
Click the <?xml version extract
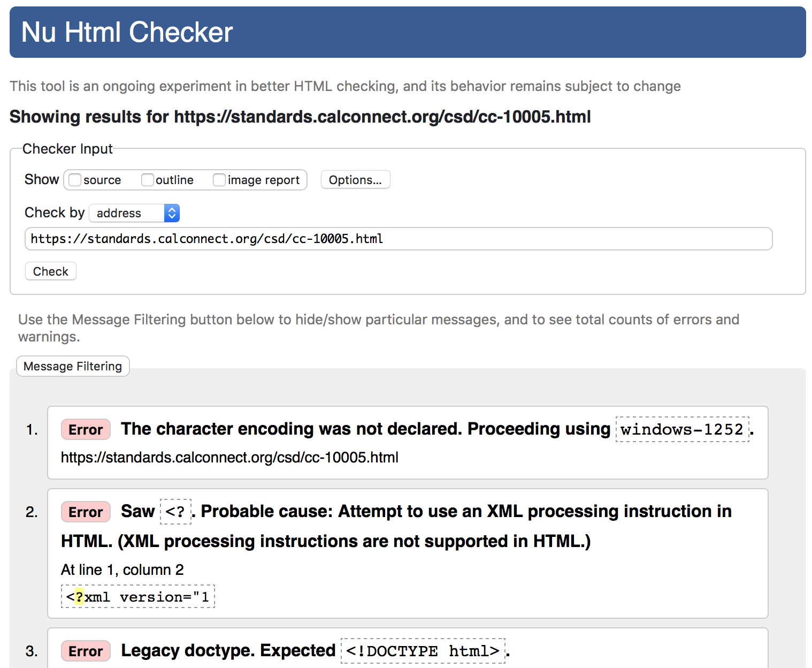pyautogui.click(x=137, y=596)
